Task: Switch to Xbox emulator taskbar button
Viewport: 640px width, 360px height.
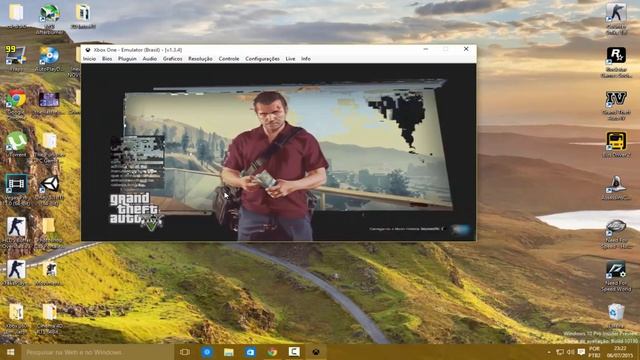Action: click(x=316, y=352)
